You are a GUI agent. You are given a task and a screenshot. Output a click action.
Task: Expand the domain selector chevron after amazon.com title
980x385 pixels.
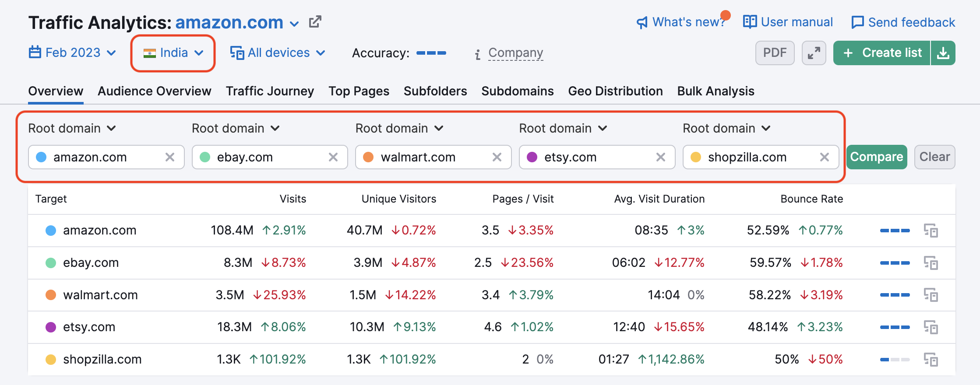(295, 24)
